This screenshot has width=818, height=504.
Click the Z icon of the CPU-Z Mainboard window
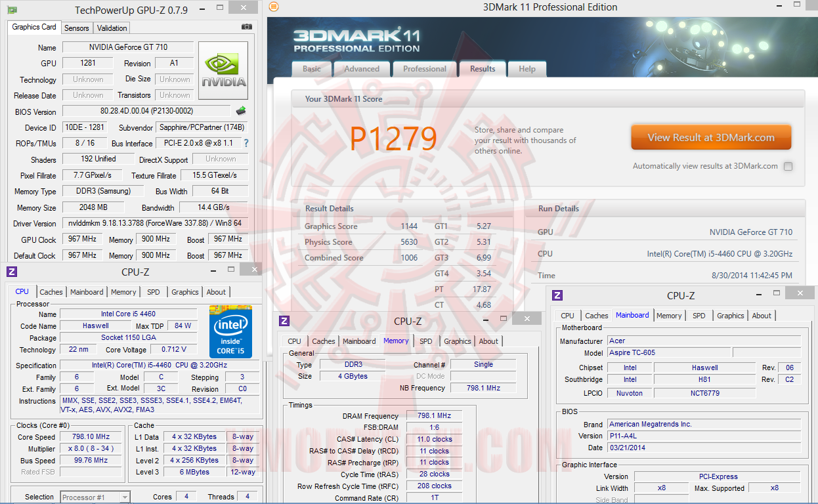(557, 295)
